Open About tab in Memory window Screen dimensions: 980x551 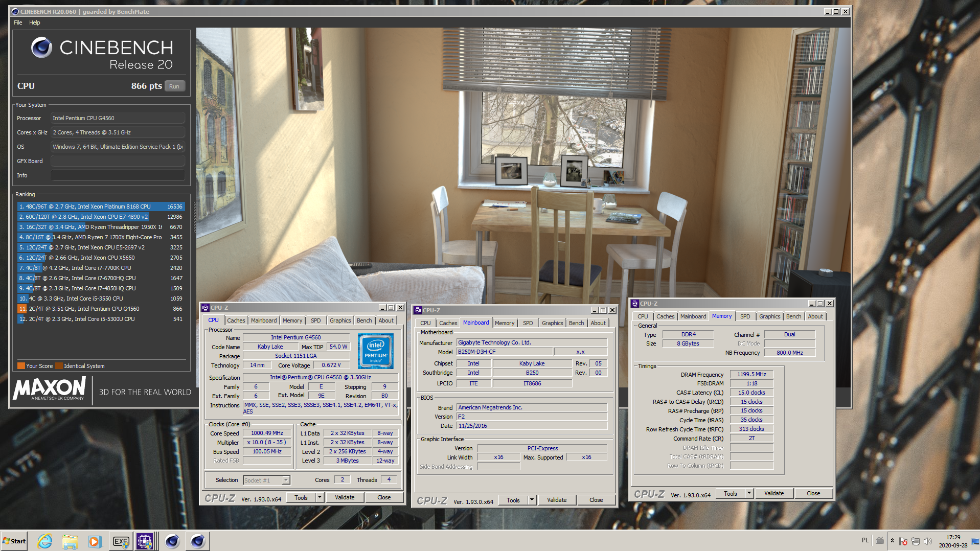click(815, 316)
